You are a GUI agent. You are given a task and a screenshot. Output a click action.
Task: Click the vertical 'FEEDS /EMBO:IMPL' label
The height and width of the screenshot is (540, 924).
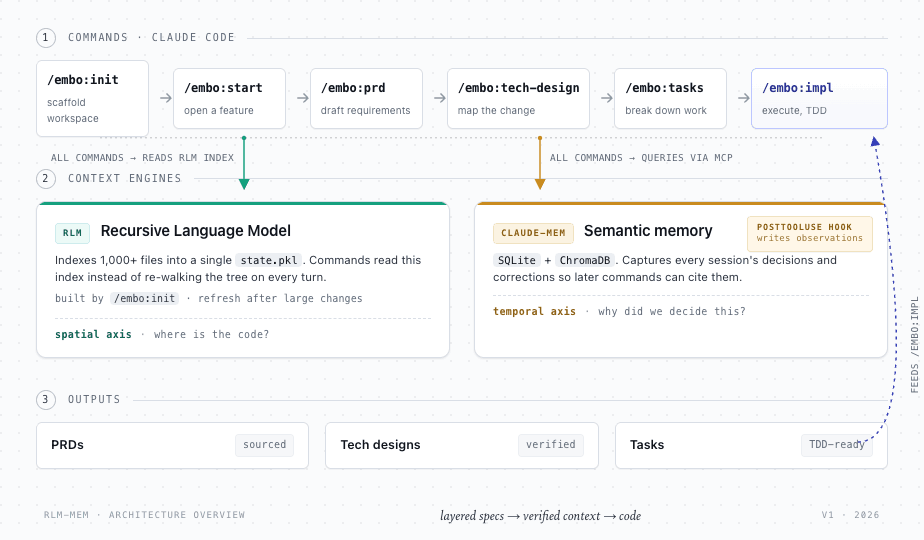pyautogui.click(x=915, y=345)
